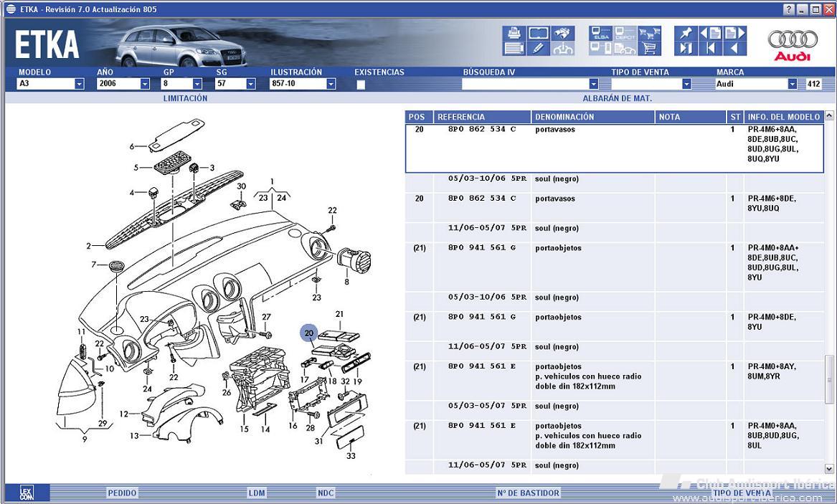Select callout 13 in the diagram
The image size is (837, 504).
[x=135, y=436]
